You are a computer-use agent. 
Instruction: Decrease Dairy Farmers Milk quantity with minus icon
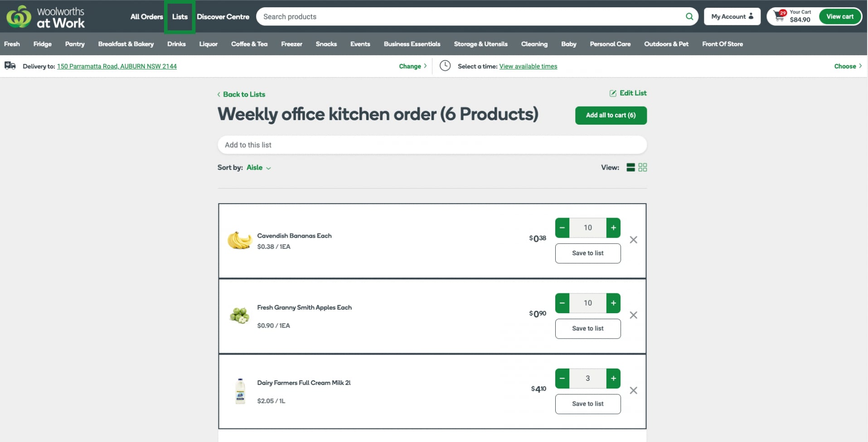tap(562, 378)
